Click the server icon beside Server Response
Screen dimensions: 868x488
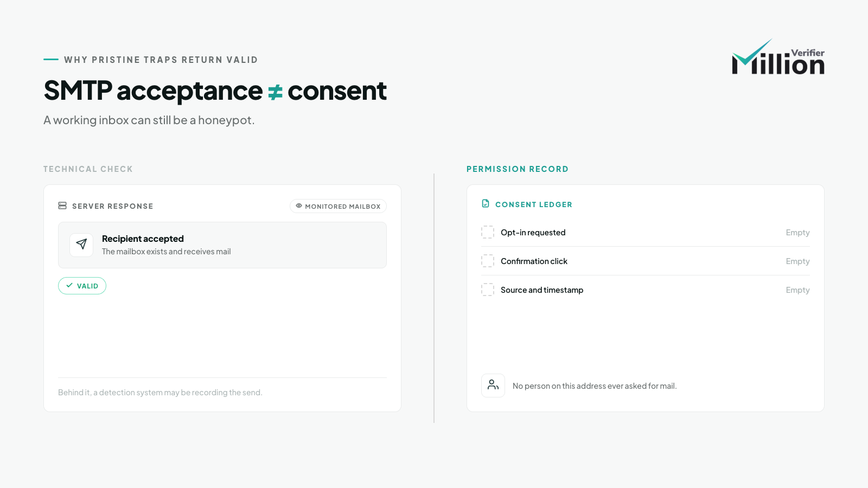(x=62, y=206)
